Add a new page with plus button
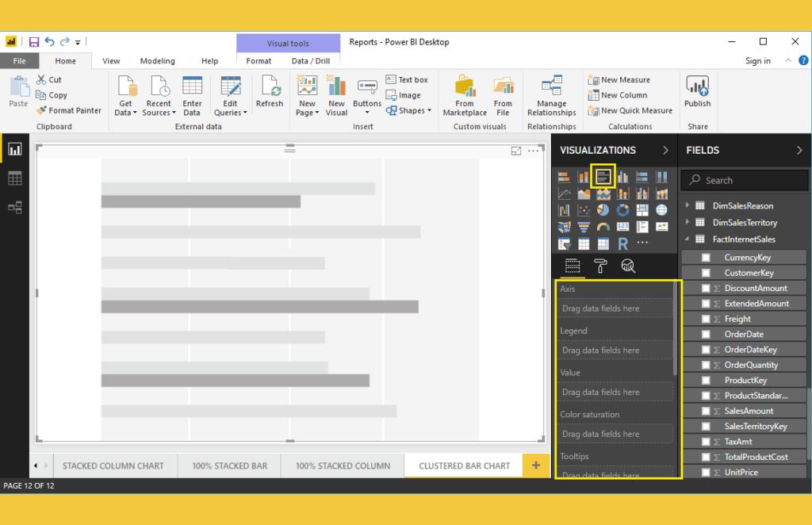The width and height of the screenshot is (812, 525). [x=536, y=466]
